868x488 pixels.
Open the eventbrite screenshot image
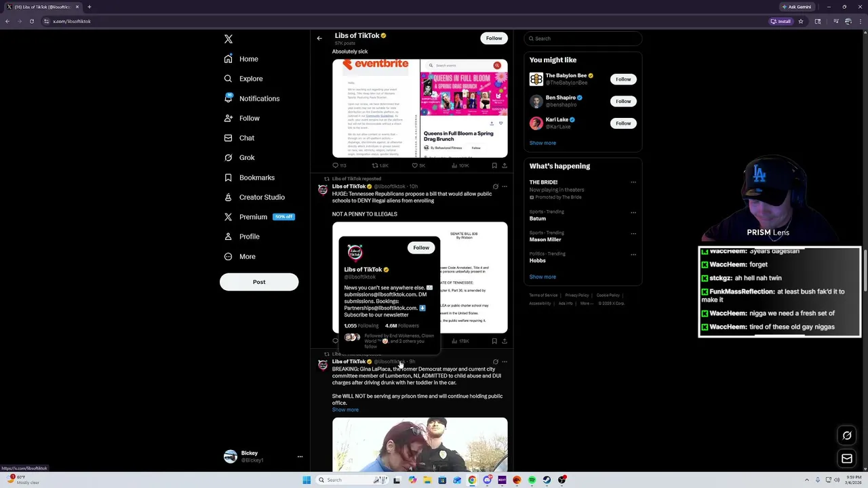(x=376, y=108)
